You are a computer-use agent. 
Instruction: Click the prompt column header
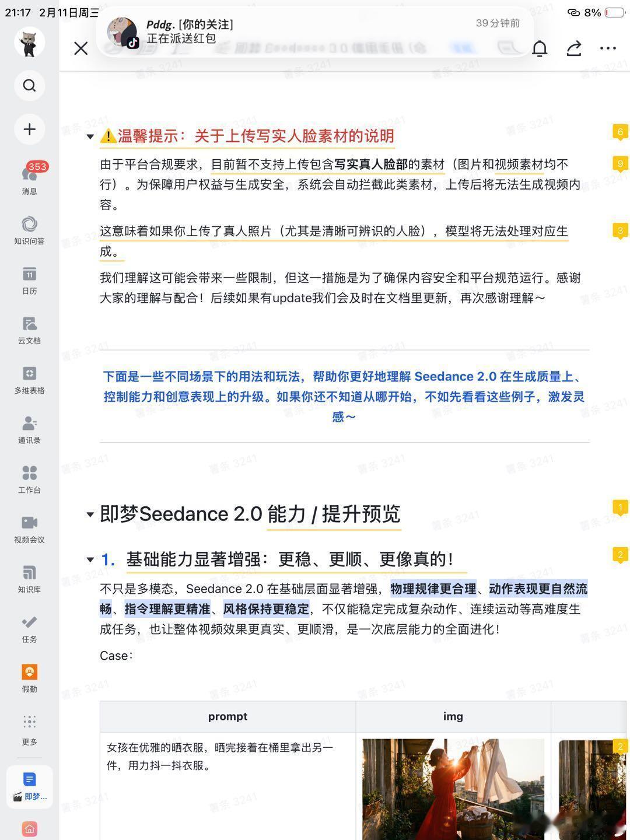[x=228, y=717]
